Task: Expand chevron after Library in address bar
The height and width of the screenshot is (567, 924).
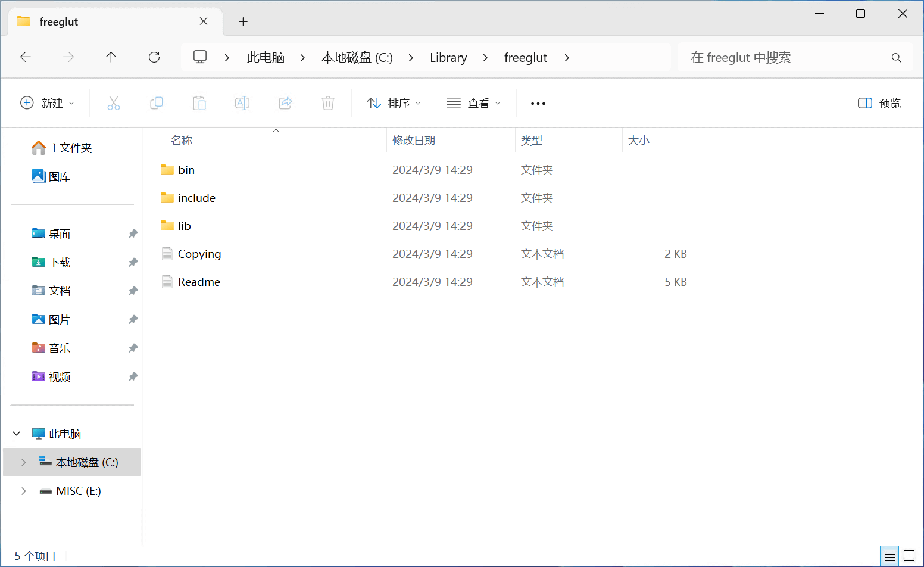Action: click(x=485, y=58)
